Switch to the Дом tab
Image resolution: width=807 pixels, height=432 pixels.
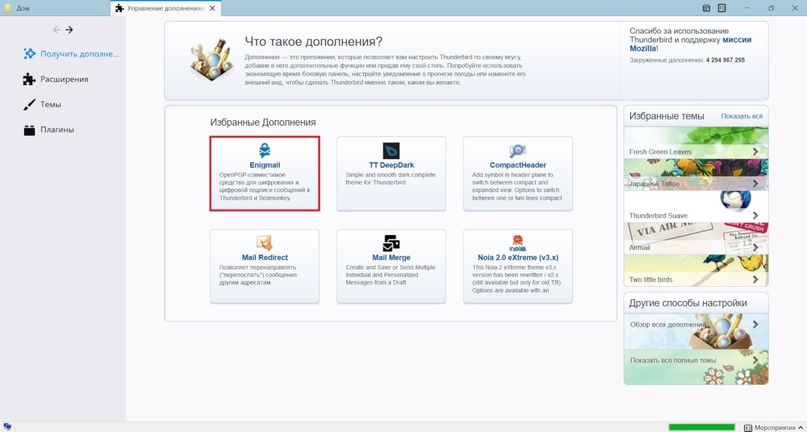tap(55, 8)
